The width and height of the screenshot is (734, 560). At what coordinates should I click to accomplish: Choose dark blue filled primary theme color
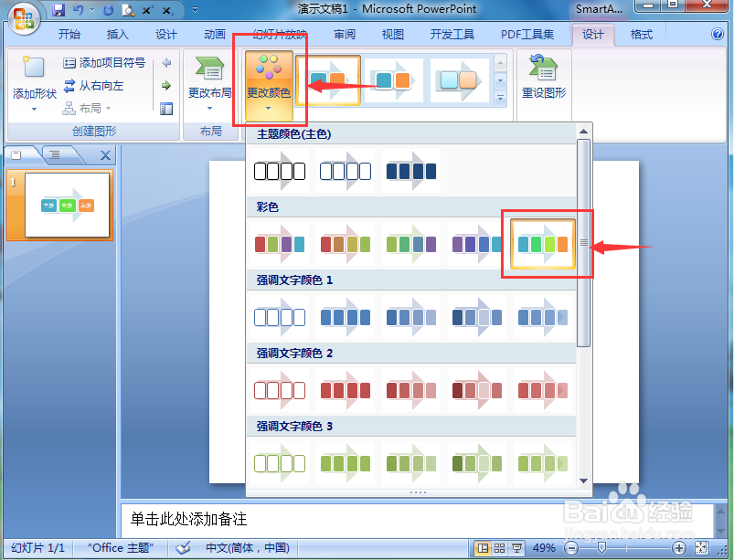[x=411, y=171]
